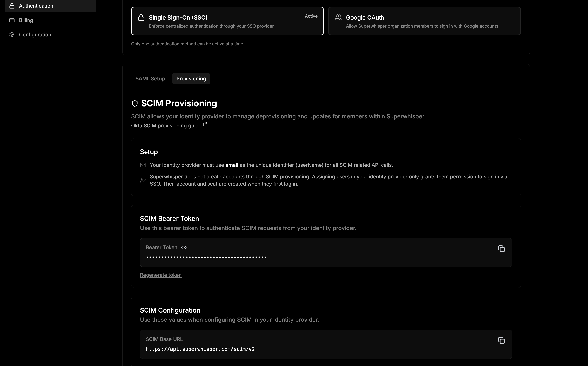The image size is (588, 366).
Task: Copy the SCIM Base URL
Action: (x=501, y=340)
